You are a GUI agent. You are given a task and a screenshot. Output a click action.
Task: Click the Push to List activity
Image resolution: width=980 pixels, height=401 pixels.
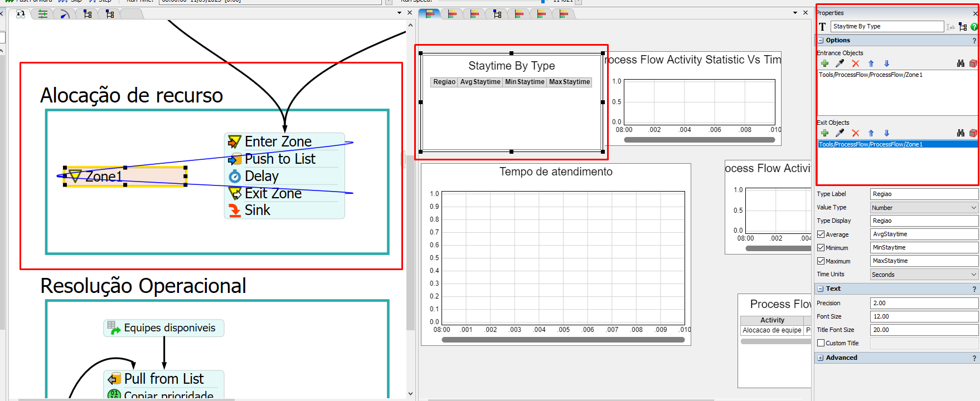click(280, 159)
